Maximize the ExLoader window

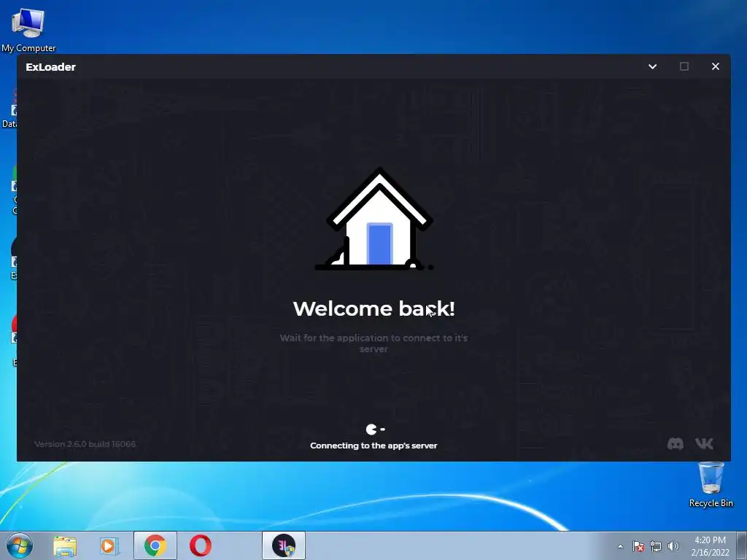click(684, 66)
